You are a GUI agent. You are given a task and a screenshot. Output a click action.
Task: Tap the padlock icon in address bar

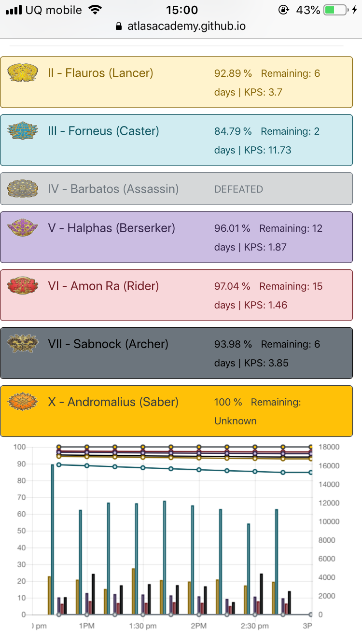tap(119, 27)
